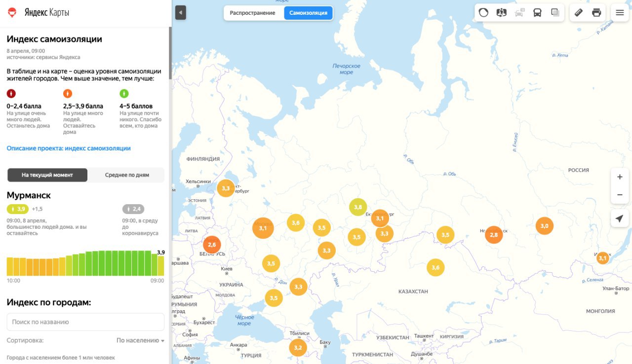Screen dimensions: 632x364
Task: Click the Индекс по городам: heading
Action: (49, 302)
